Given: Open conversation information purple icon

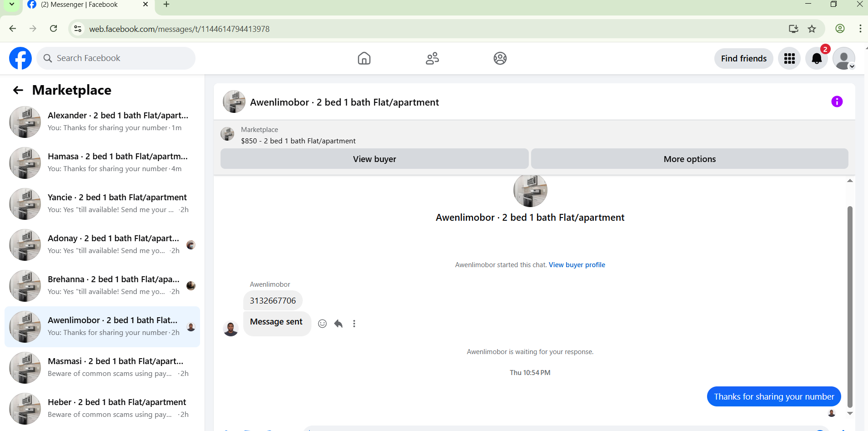Looking at the screenshot, I should [x=837, y=101].
